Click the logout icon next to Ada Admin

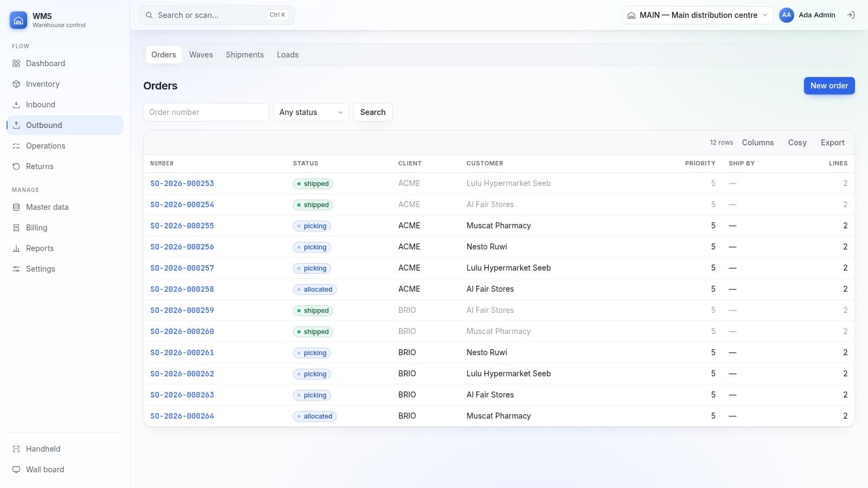click(851, 15)
